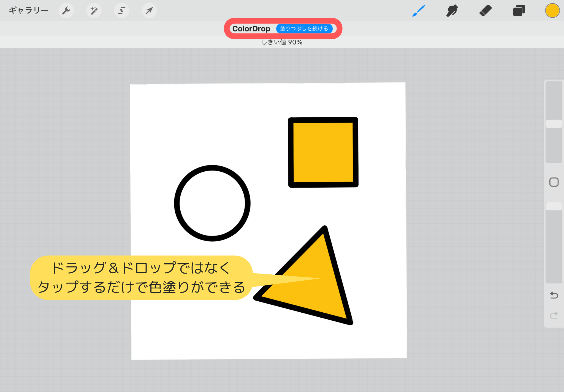
Task: Undo the last action
Action: pos(554,295)
